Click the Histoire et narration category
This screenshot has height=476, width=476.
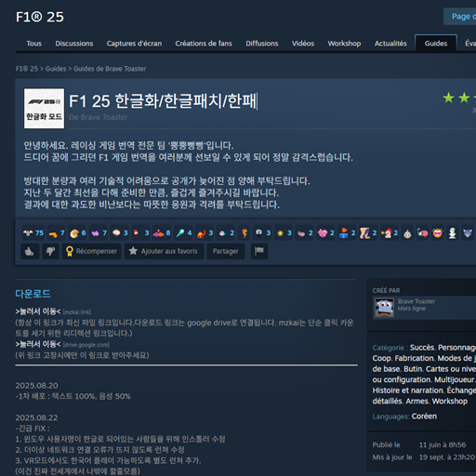pyautogui.click(x=408, y=390)
